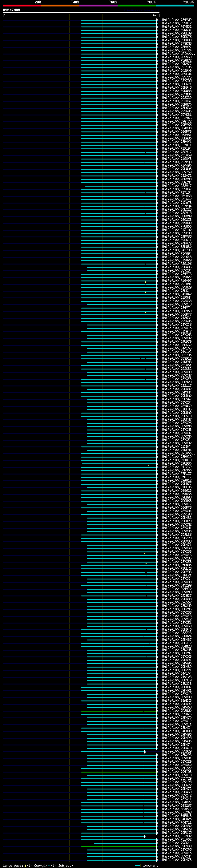197x868 pixels.
Task: Click green alignment bar of UniRef100_Q9FSG3
Action: click(x=119, y=846)
